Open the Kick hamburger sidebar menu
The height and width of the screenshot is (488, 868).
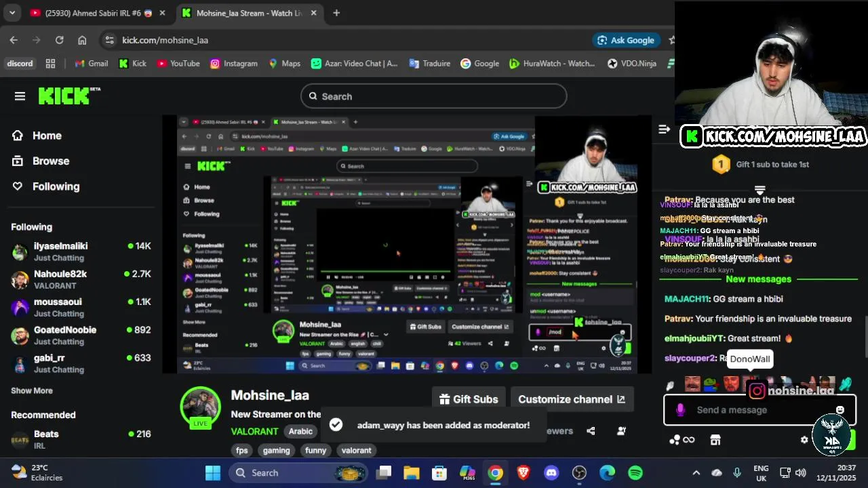[x=20, y=96]
